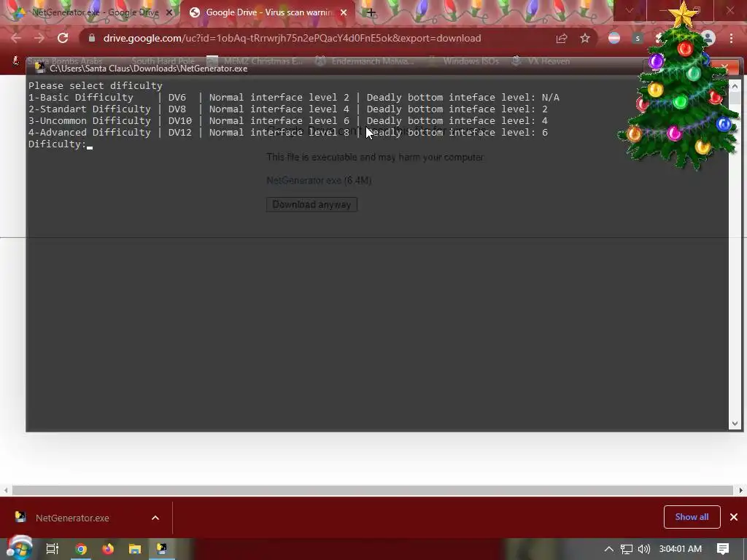The image size is (747, 560).
Task: Open a new browser tab
Action: point(371,13)
